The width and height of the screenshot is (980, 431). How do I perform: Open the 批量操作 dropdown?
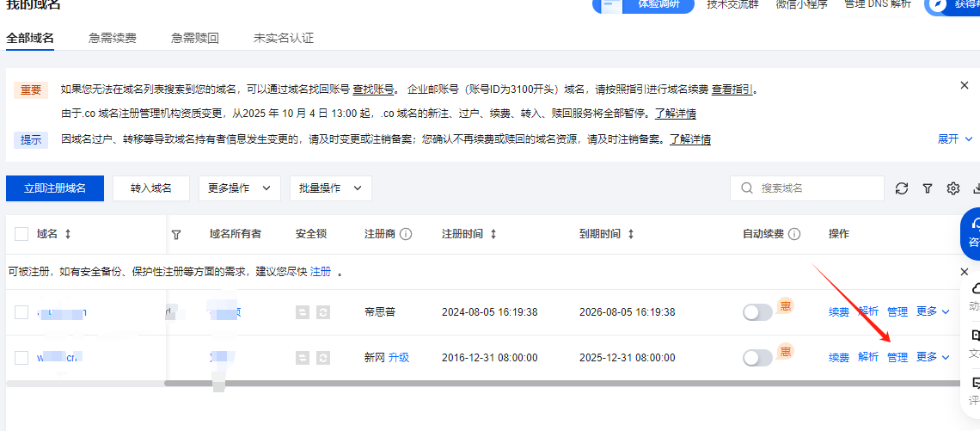(331, 188)
